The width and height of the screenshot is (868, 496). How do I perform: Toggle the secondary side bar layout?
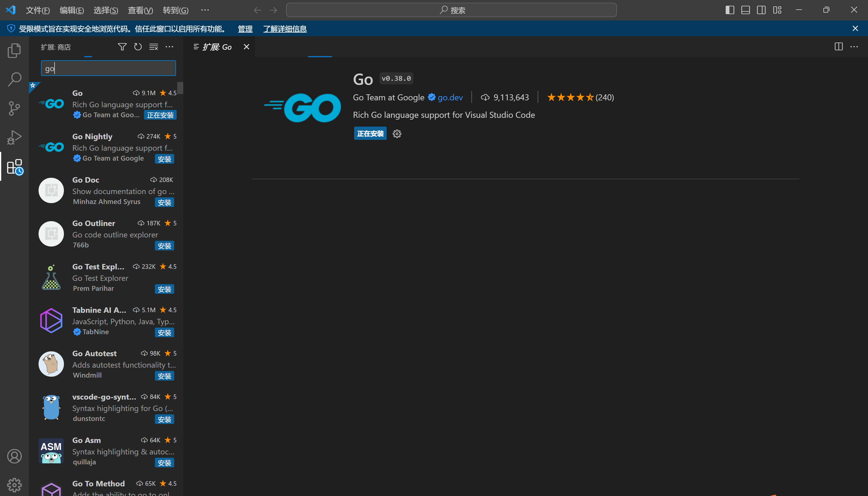point(761,10)
